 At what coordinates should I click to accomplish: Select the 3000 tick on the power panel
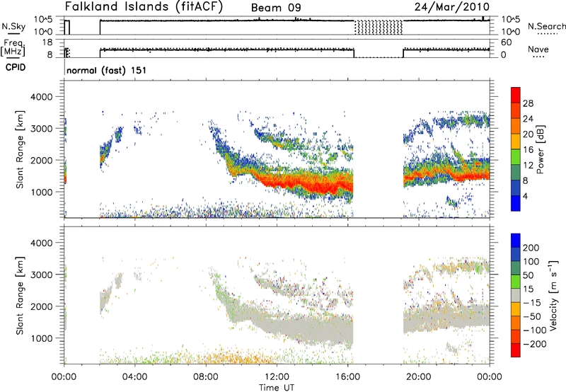pos(41,129)
